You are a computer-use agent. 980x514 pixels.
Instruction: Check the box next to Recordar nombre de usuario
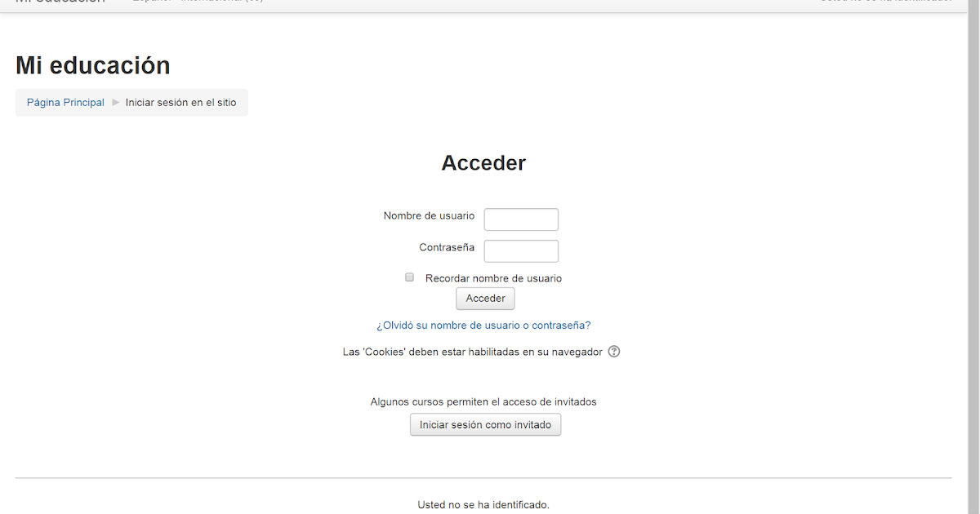click(x=409, y=277)
